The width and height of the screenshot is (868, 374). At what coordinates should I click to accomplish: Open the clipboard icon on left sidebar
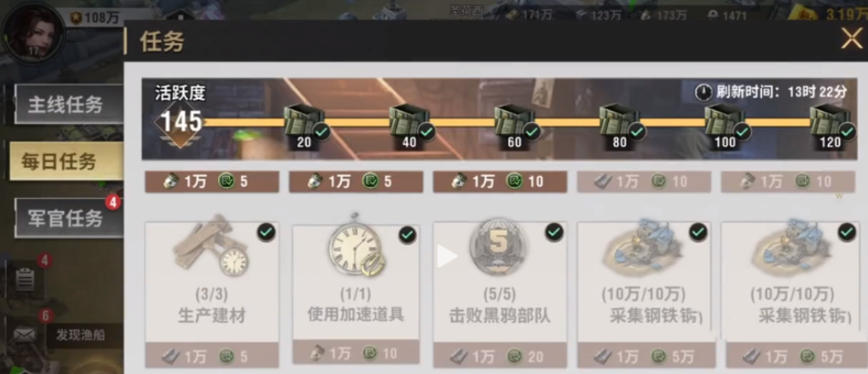pyautogui.click(x=25, y=278)
